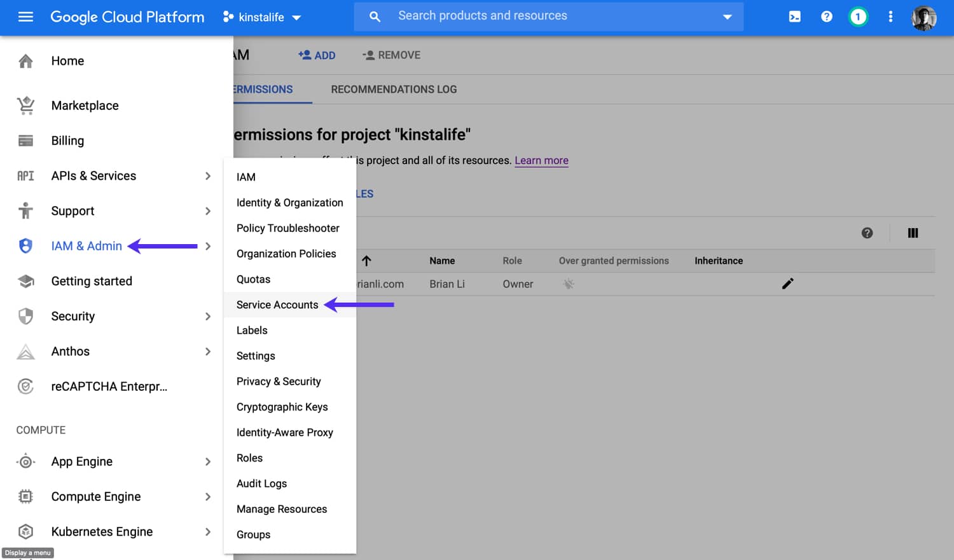Click the search magnifier in the top bar
Viewport: 954px width, 560px height.
[375, 17]
